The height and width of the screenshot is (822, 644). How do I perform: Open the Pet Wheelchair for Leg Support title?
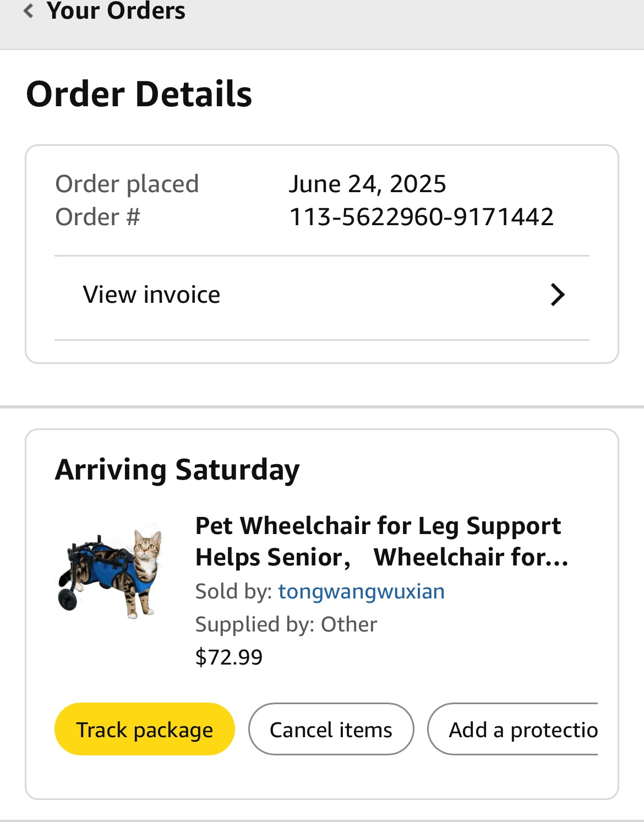378,526
